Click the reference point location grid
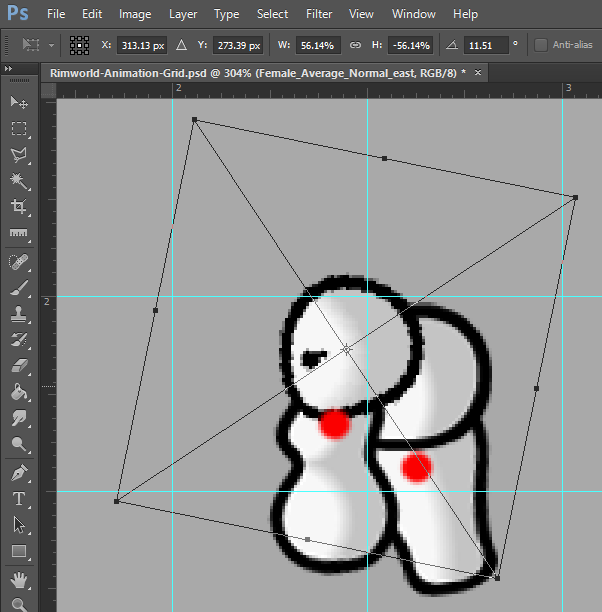Image resolution: width=602 pixels, height=612 pixels. [79, 45]
